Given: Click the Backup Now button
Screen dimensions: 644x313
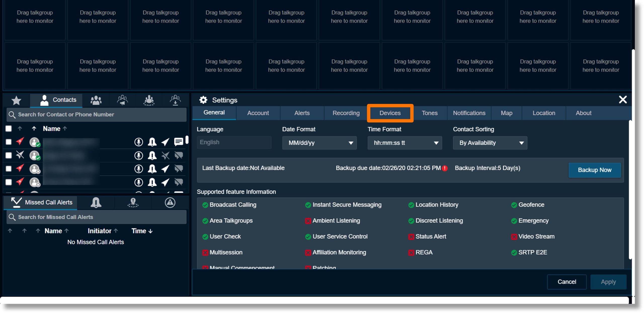Looking at the screenshot, I should (x=595, y=170).
